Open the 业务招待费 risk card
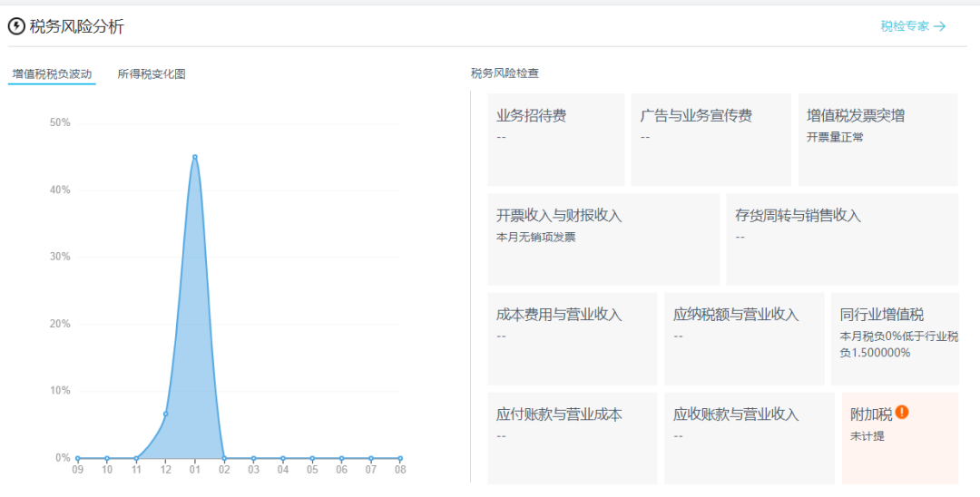This screenshot has height=497, width=980. pyautogui.click(x=555, y=139)
